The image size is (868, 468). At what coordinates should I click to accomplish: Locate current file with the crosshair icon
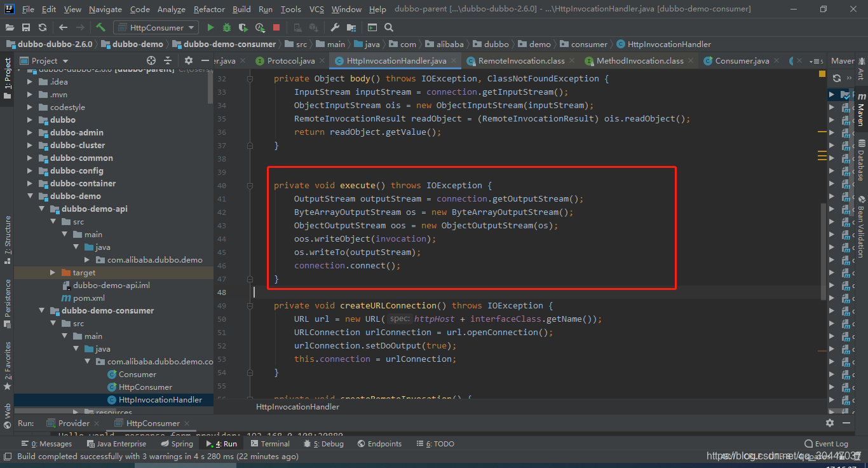point(151,60)
